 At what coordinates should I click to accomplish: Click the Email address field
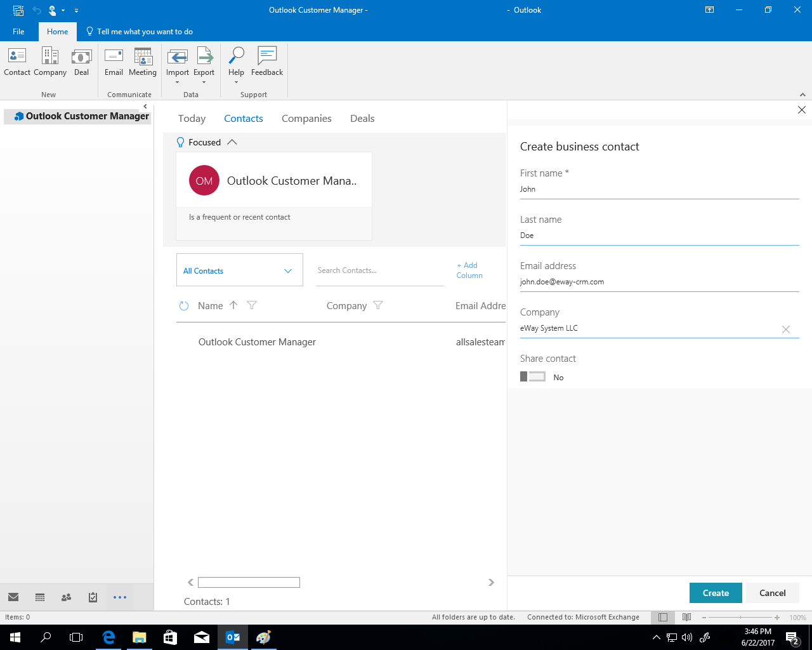pos(659,282)
